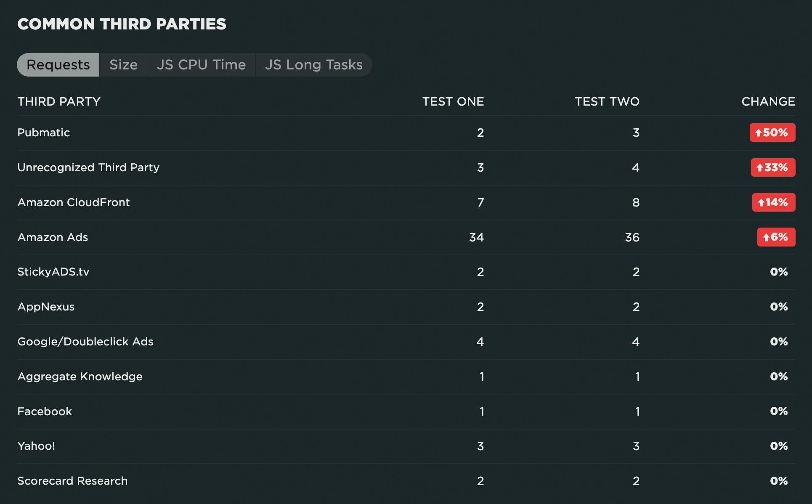This screenshot has width=812, height=504.
Task: Click the Test Two column header
Action: [x=607, y=101]
